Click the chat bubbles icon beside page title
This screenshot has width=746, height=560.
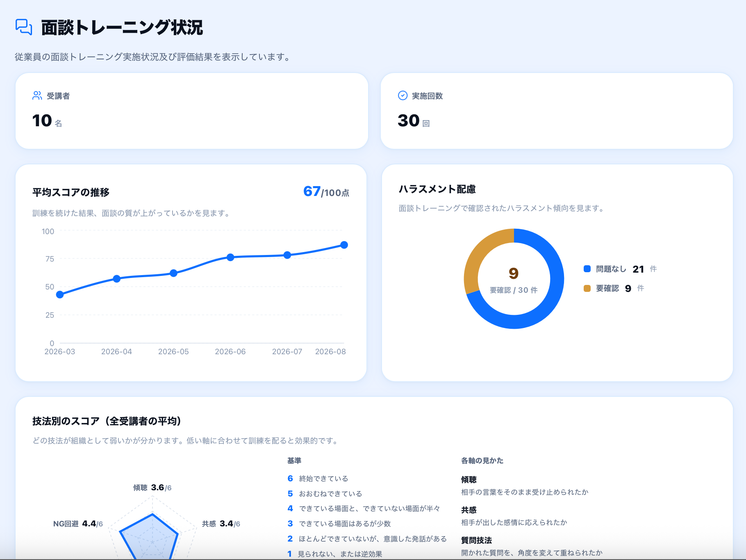point(24,27)
